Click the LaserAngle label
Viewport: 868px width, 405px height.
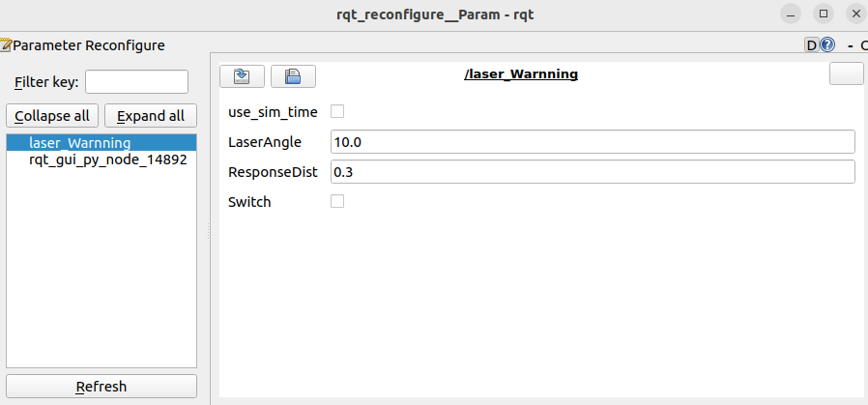[x=265, y=142]
